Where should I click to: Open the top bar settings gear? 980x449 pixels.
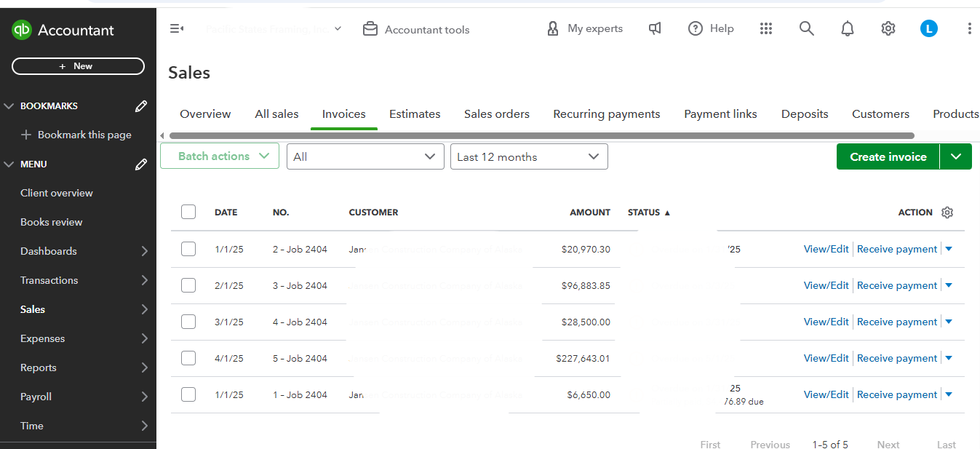888,28
